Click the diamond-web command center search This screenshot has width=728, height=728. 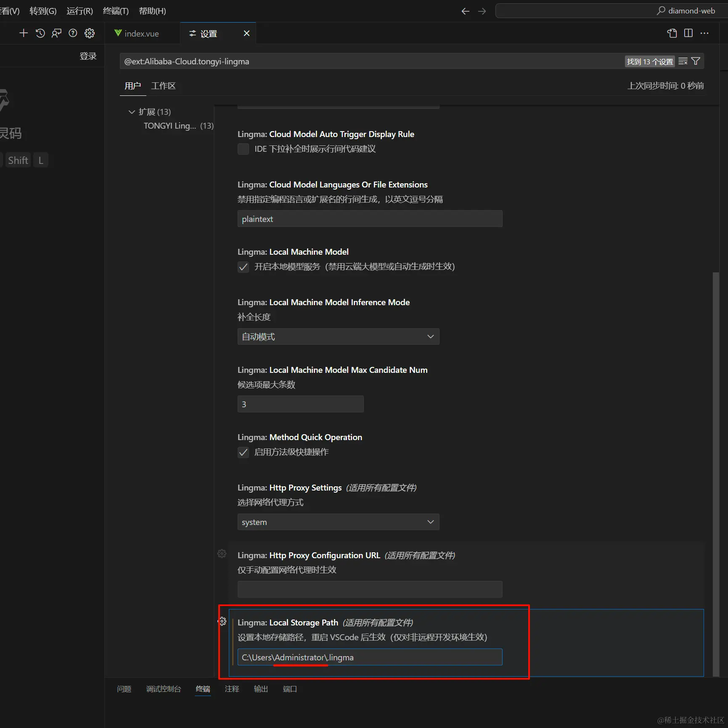[x=612, y=11]
